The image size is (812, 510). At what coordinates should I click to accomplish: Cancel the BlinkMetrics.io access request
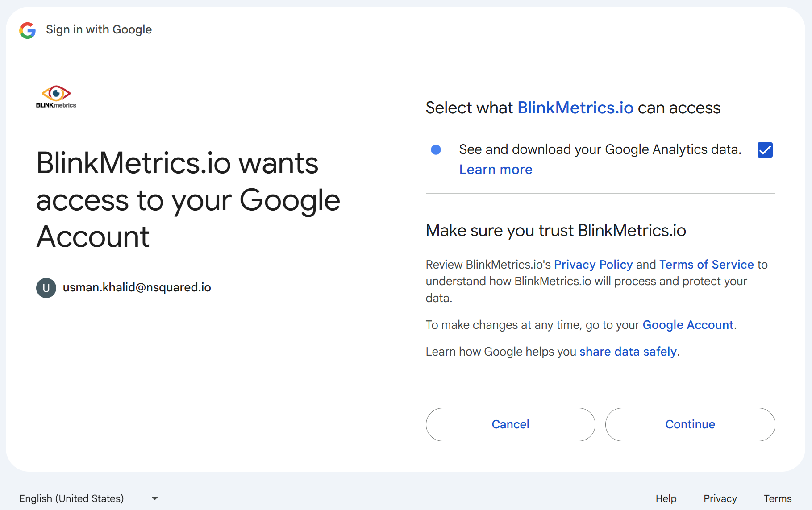(x=510, y=424)
